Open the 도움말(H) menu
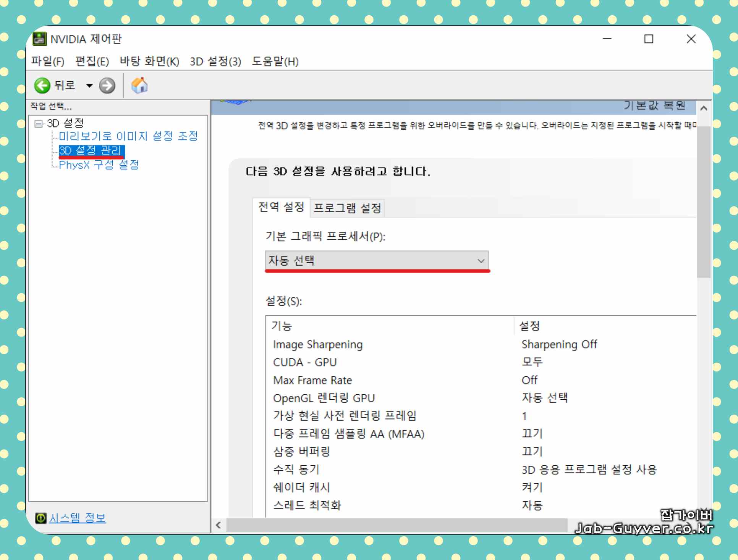The height and width of the screenshot is (560, 738). [x=275, y=61]
